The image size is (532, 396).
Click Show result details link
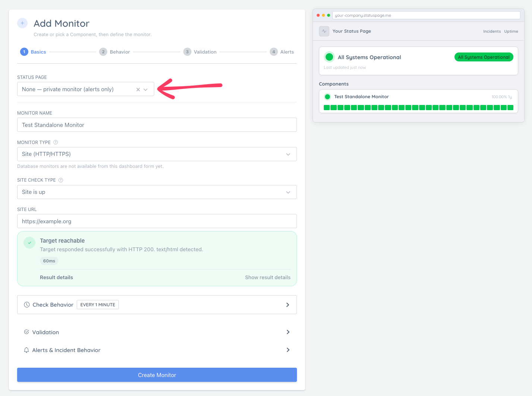click(267, 277)
